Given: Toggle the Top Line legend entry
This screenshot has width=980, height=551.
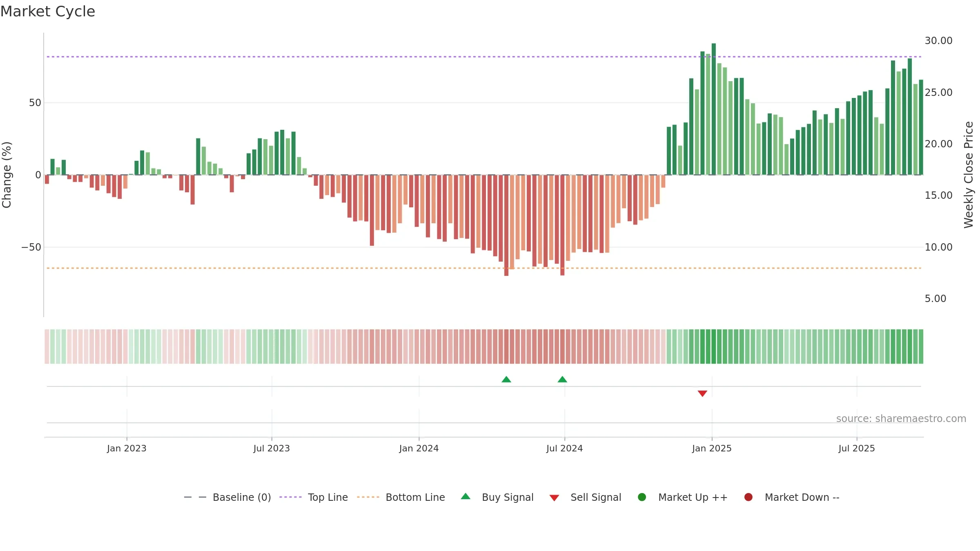Looking at the screenshot, I should pyautogui.click(x=314, y=497).
